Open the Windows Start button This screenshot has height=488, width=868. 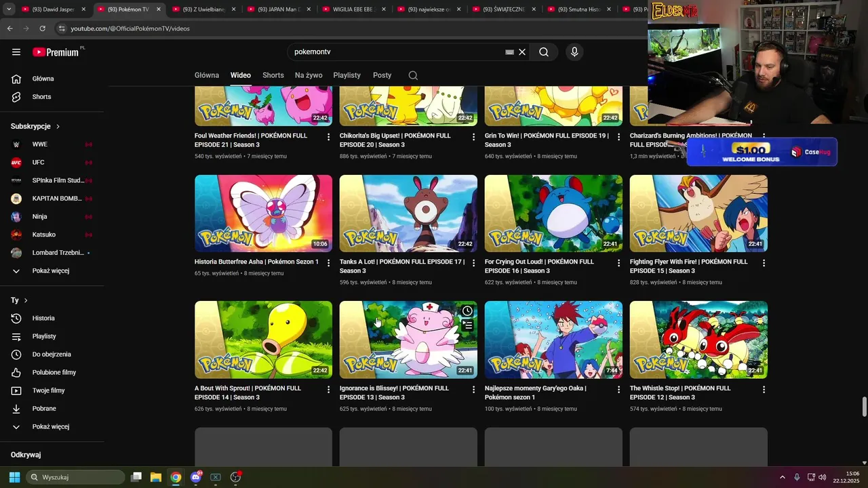pyautogui.click(x=14, y=477)
